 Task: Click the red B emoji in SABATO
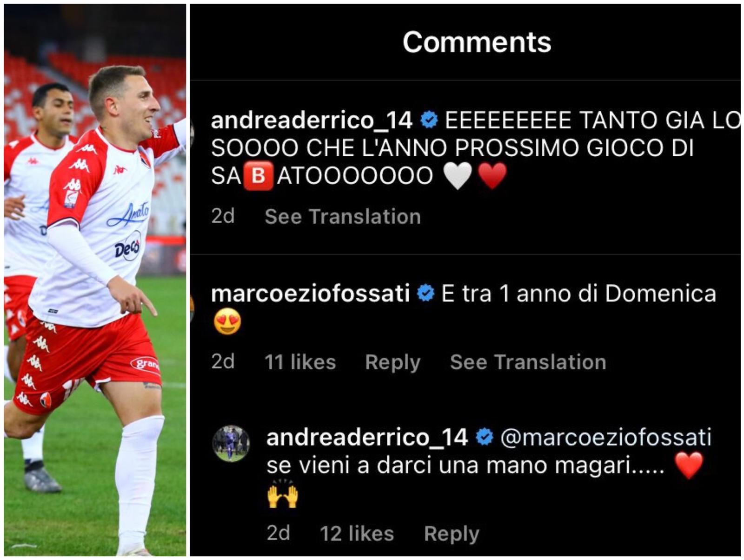[259, 176]
